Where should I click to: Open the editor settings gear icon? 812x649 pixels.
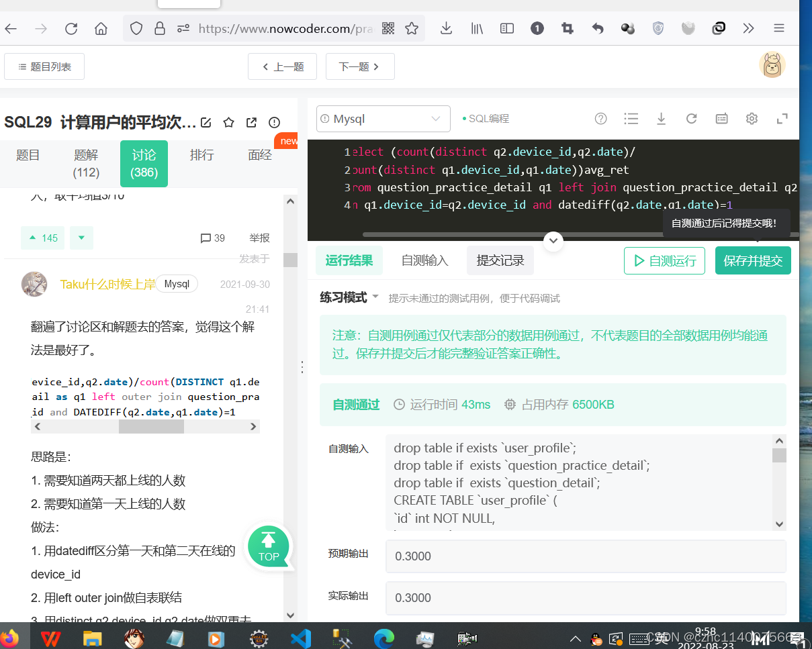click(x=752, y=118)
